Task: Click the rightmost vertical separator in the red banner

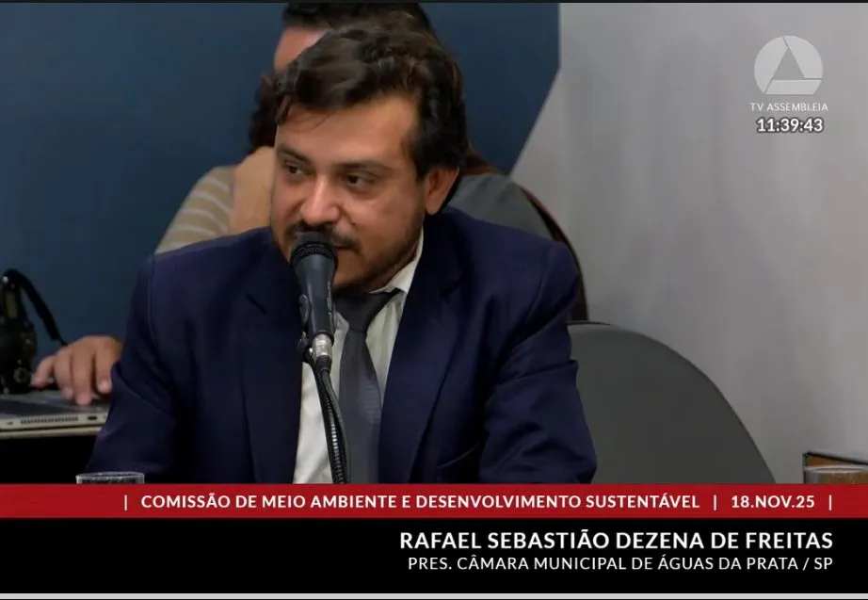Action: pos(829,501)
